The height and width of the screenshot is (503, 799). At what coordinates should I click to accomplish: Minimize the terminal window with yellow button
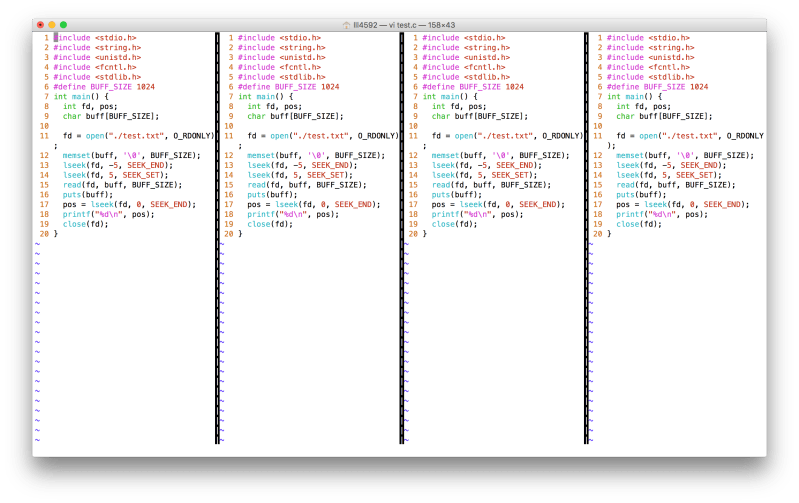[x=52, y=24]
